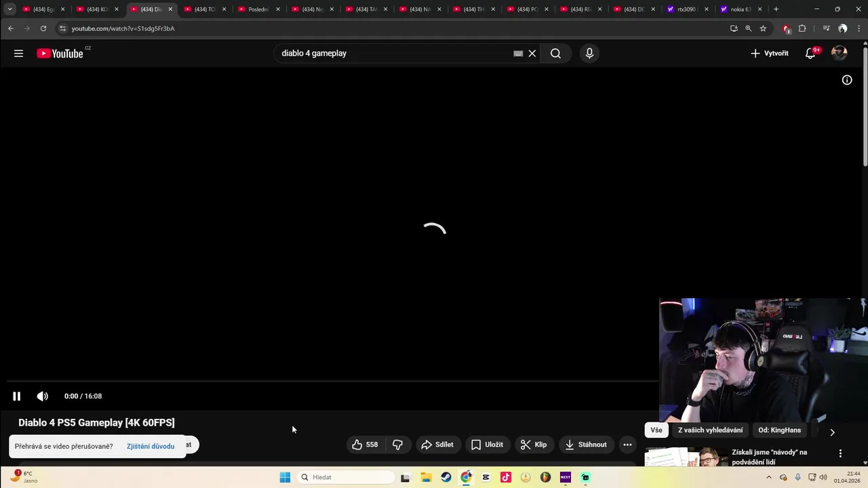Open the YouTube guide hamburger menu
The height and width of the screenshot is (488, 868).
pos(18,54)
